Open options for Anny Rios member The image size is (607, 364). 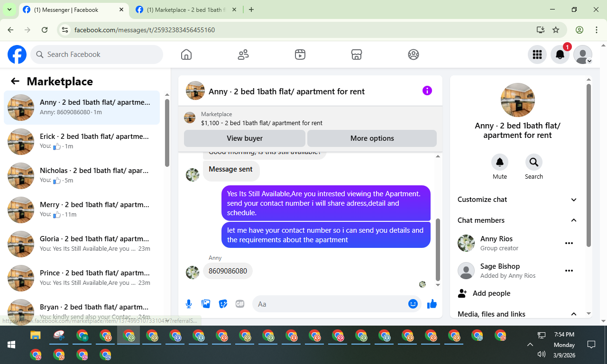pos(569,243)
